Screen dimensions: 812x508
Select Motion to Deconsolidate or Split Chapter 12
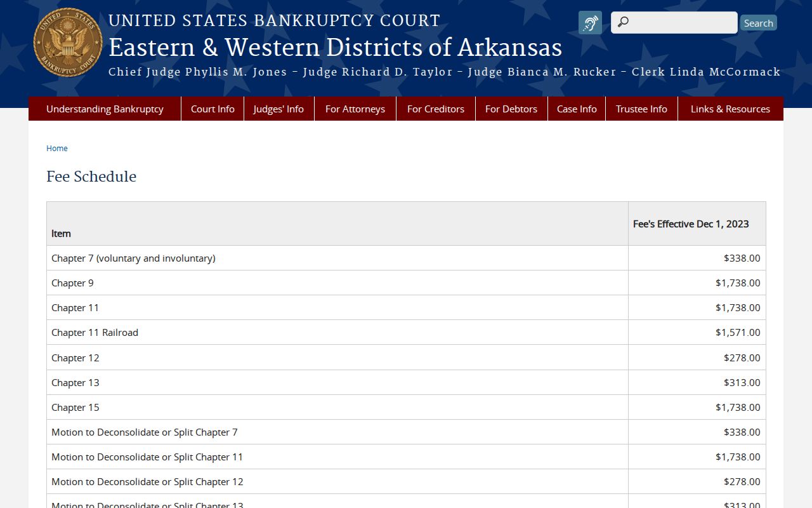(x=147, y=481)
